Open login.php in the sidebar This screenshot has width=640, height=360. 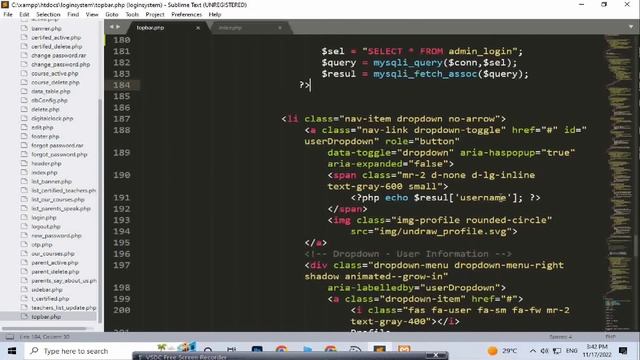(x=44, y=218)
